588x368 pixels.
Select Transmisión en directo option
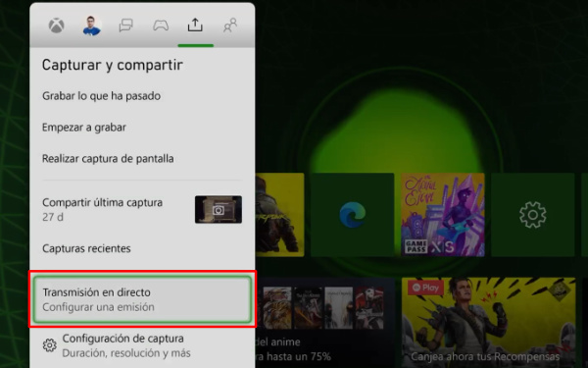coord(142,299)
